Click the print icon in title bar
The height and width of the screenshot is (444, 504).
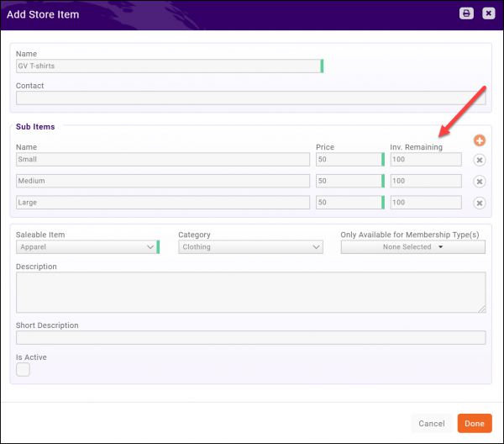click(466, 13)
